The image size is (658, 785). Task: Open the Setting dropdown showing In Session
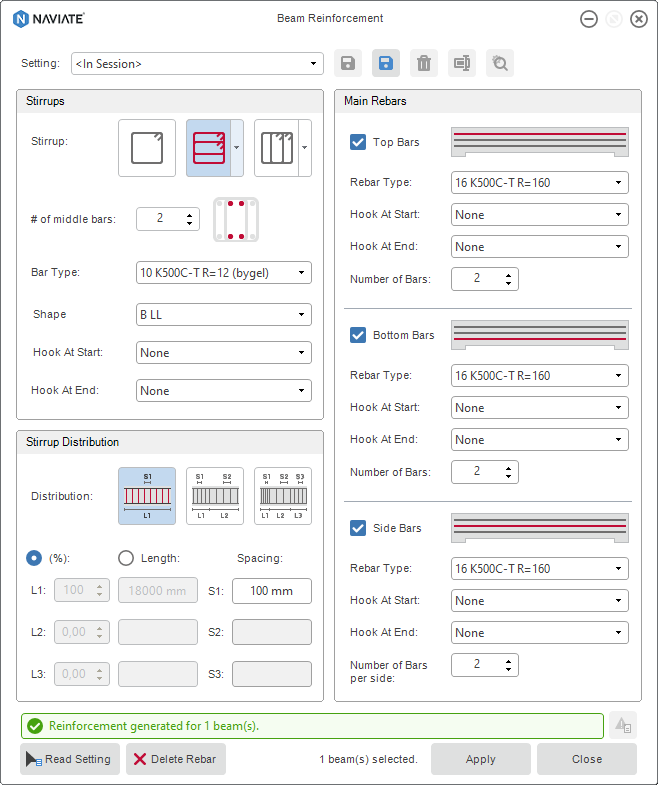click(197, 64)
